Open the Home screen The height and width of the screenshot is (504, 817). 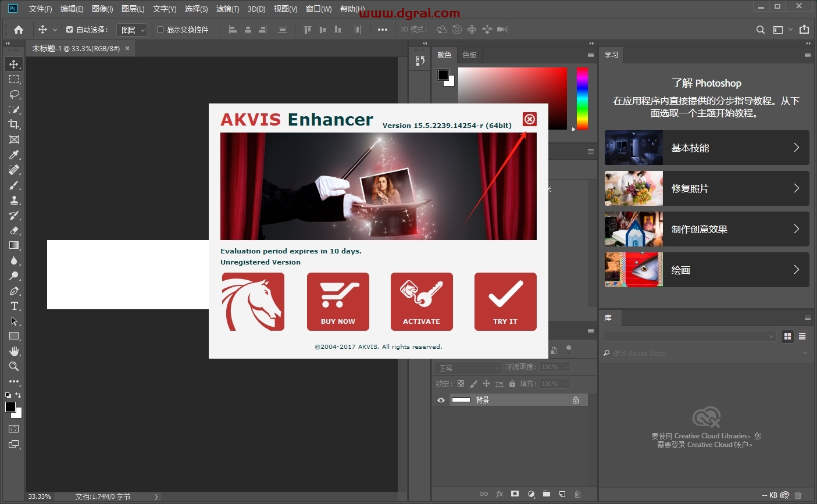tap(19, 30)
